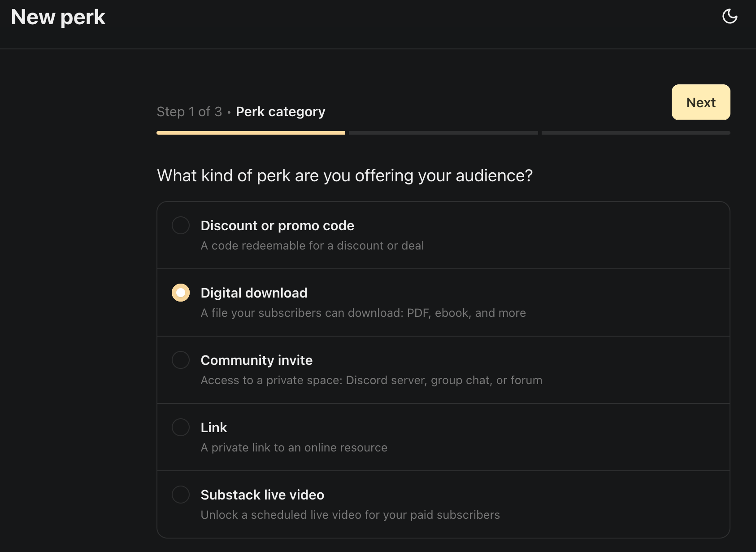Click the "Step 1 of 3" indicator
This screenshot has width=756, height=552.
(x=189, y=112)
